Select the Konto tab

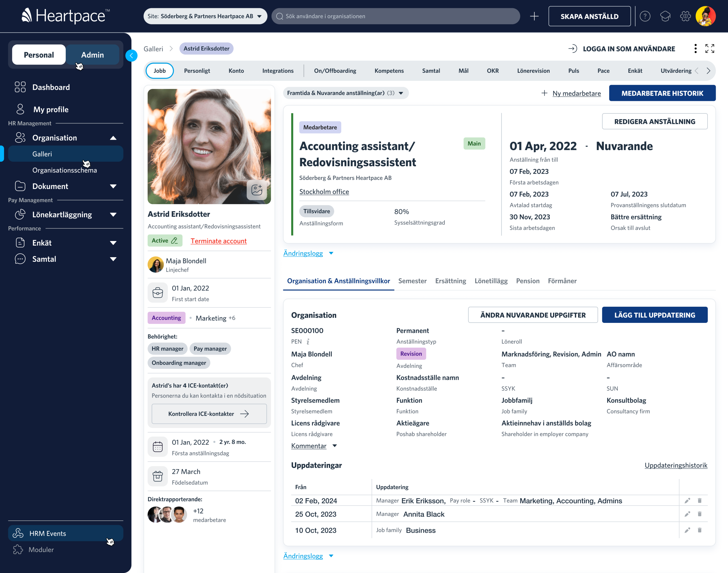click(x=236, y=71)
